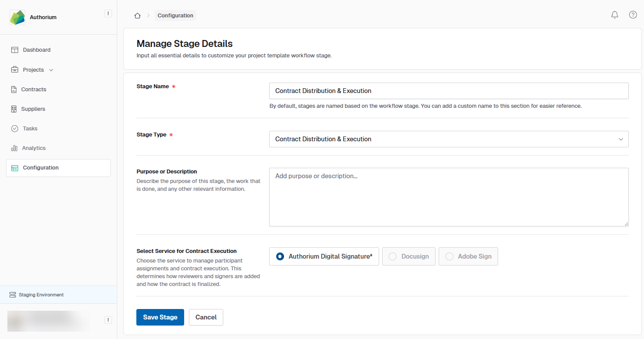Expand the Projects submenu chevron
Screen dimensions: 644x339
coord(51,70)
